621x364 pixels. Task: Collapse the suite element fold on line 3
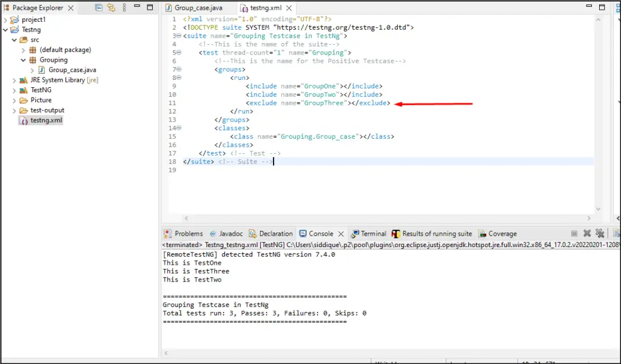point(179,36)
